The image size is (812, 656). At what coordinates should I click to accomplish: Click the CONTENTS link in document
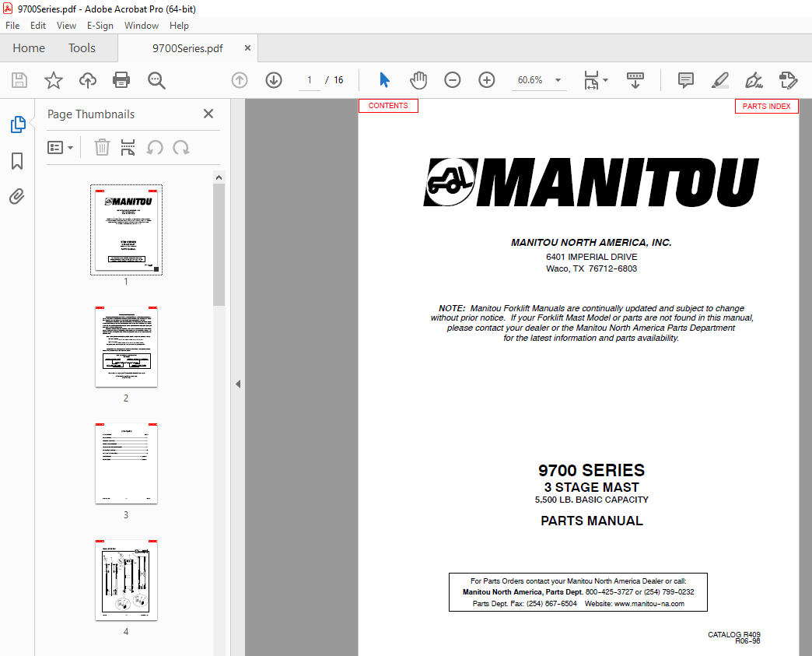pos(388,106)
